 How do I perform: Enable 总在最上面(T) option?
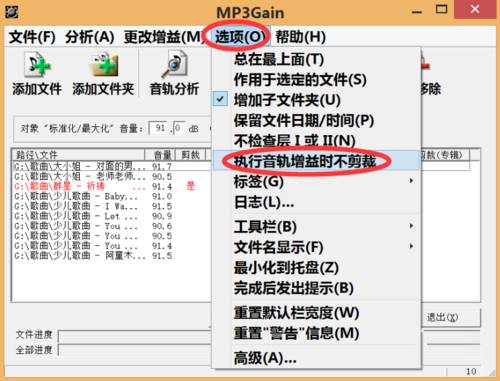pyautogui.click(x=316, y=59)
